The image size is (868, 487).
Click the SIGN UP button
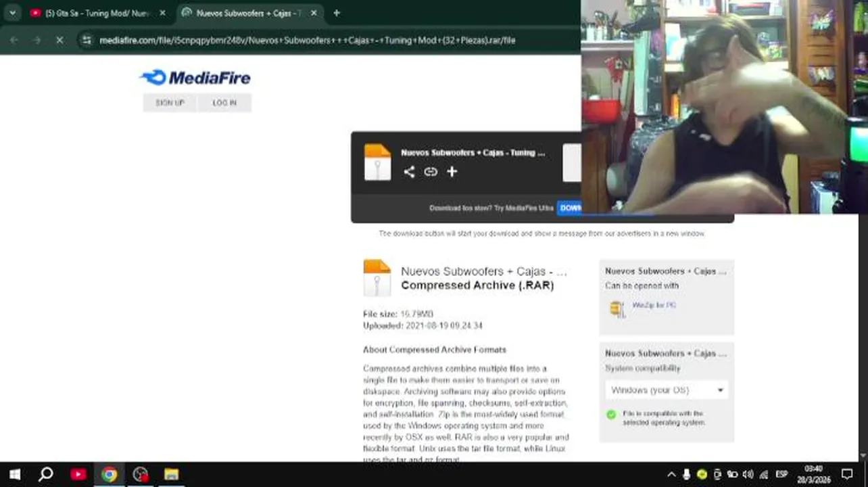pyautogui.click(x=170, y=103)
